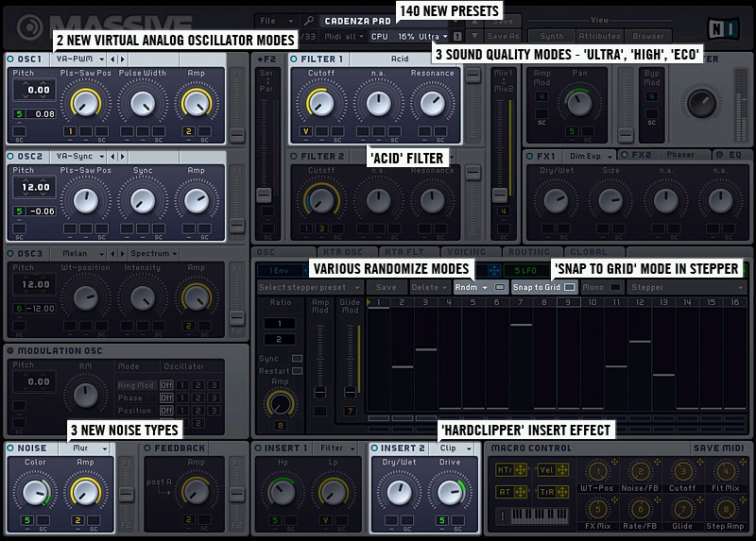Toggle the stepper Mono checkbox
Viewport: 756px width, 541px height.
click(615, 287)
